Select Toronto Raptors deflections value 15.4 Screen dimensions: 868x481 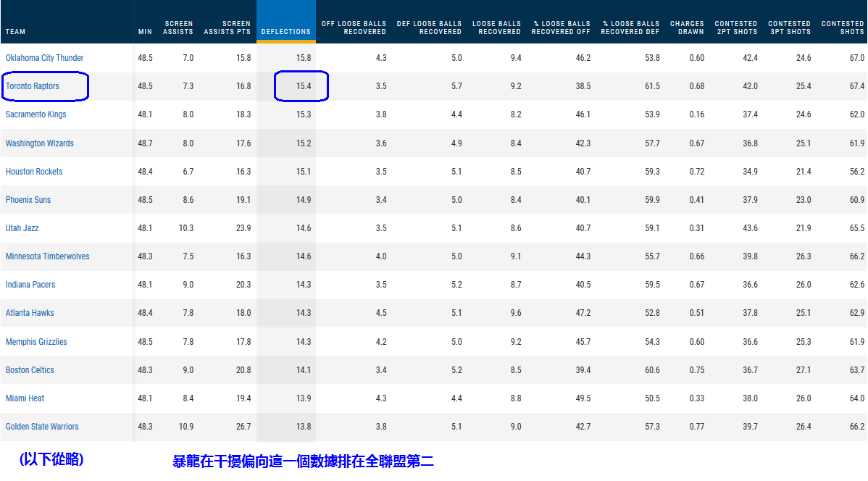304,85
